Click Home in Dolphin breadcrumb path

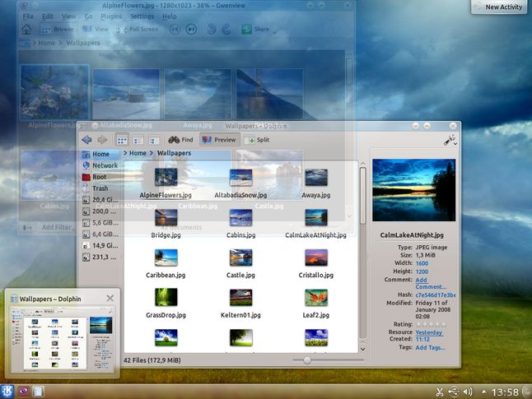click(x=138, y=153)
